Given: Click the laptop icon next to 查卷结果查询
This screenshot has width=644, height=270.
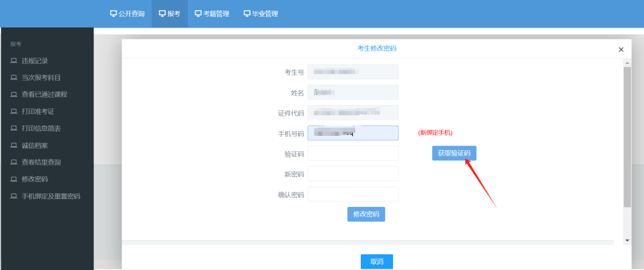Looking at the screenshot, I should [14, 162].
